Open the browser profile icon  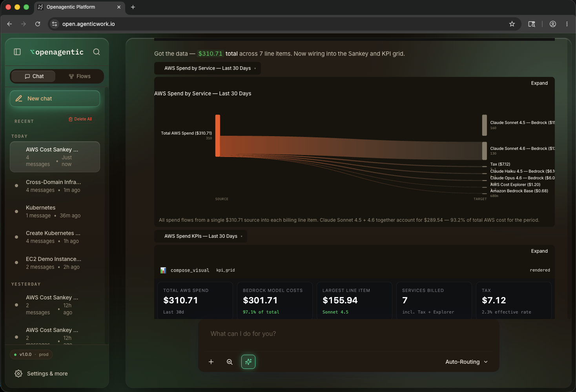(553, 24)
